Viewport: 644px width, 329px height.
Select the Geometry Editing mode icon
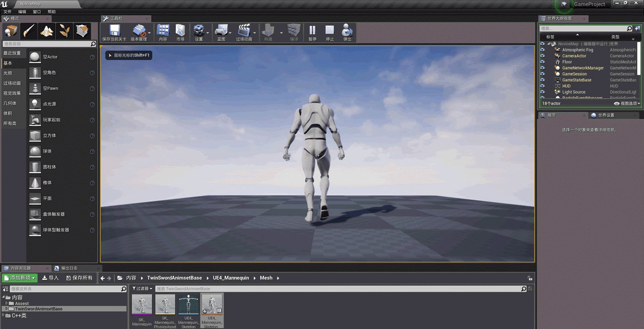[x=82, y=31]
